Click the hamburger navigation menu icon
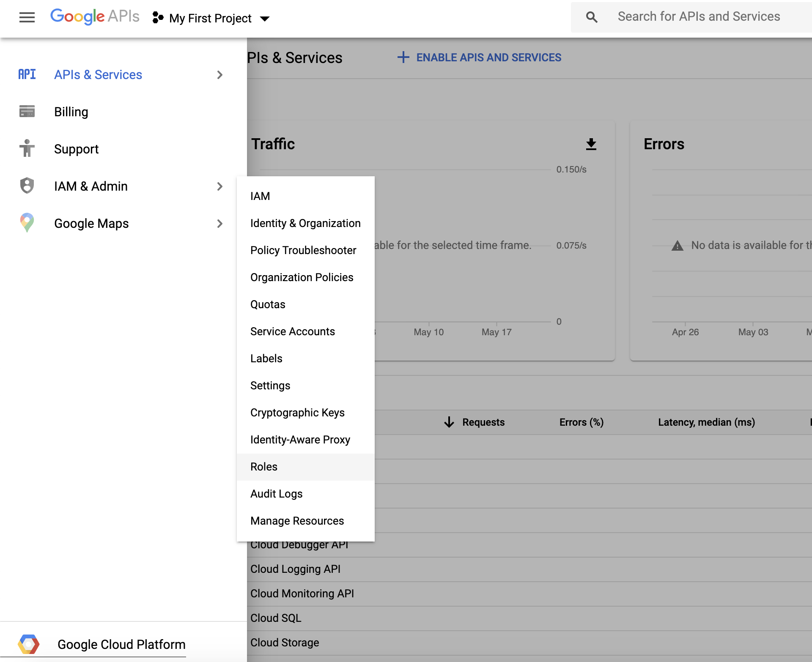 pos(27,17)
